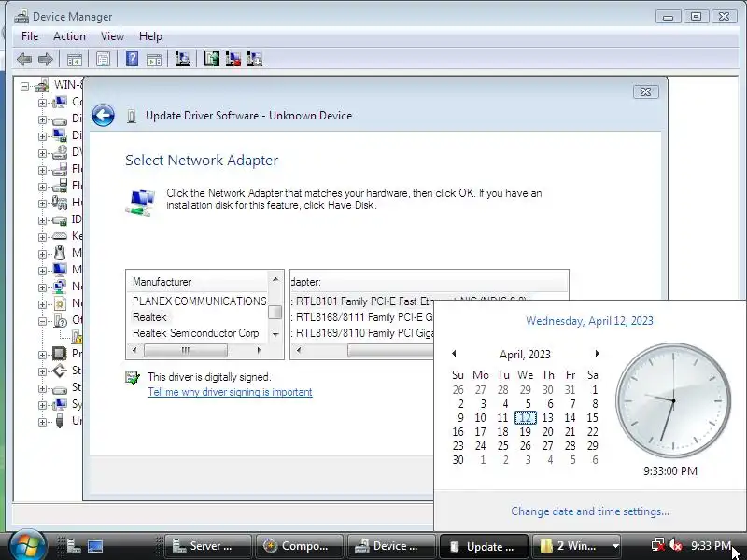Close the Update Driver Software wizard
This screenshot has height=560, width=747.
pyautogui.click(x=645, y=91)
